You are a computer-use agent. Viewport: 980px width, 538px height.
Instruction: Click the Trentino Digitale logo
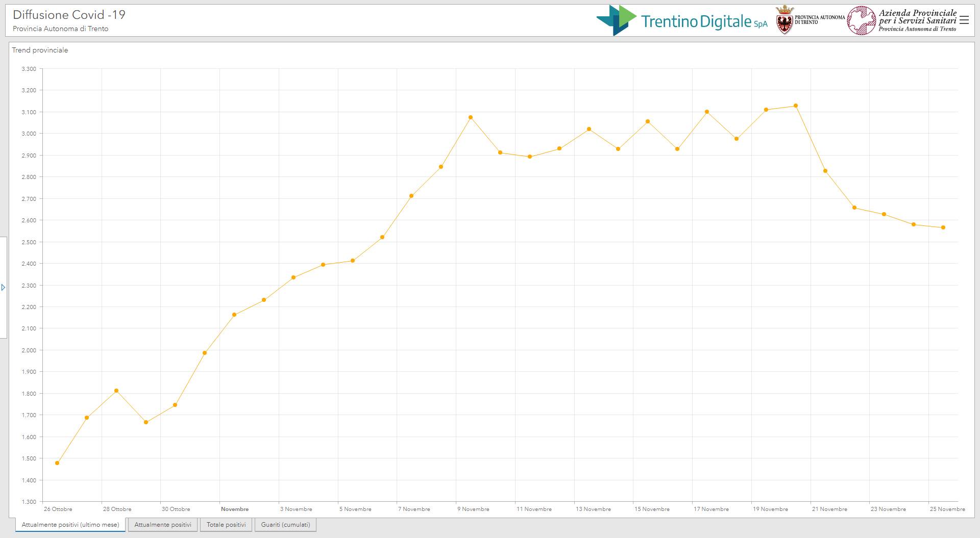[x=681, y=21]
